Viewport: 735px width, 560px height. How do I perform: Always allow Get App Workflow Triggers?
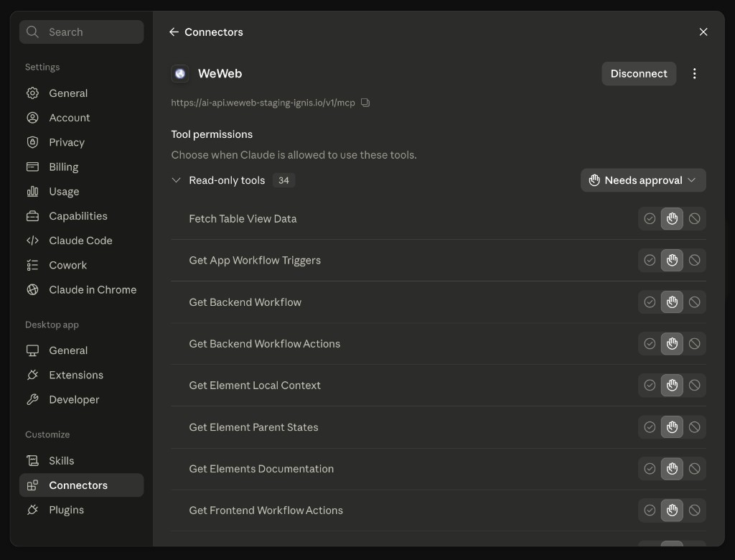(649, 260)
